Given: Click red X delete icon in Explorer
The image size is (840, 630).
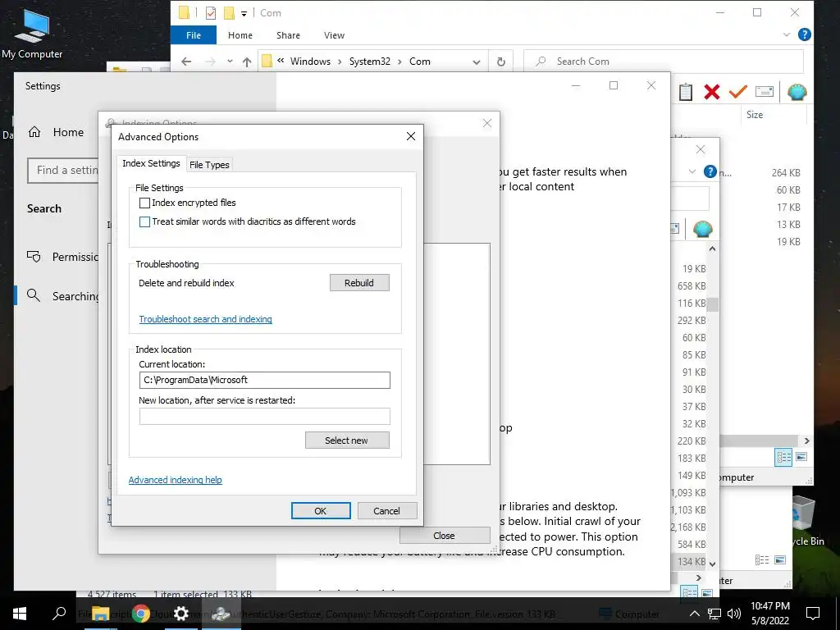Looking at the screenshot, I should [712, 92].
